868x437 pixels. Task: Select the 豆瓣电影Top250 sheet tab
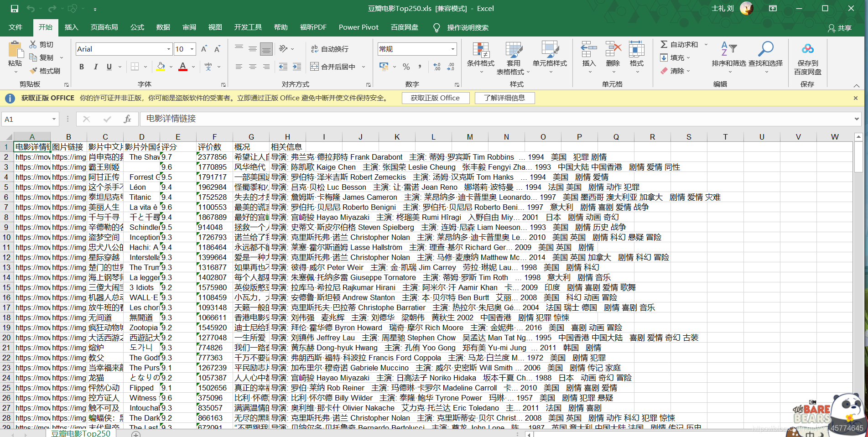81,433
